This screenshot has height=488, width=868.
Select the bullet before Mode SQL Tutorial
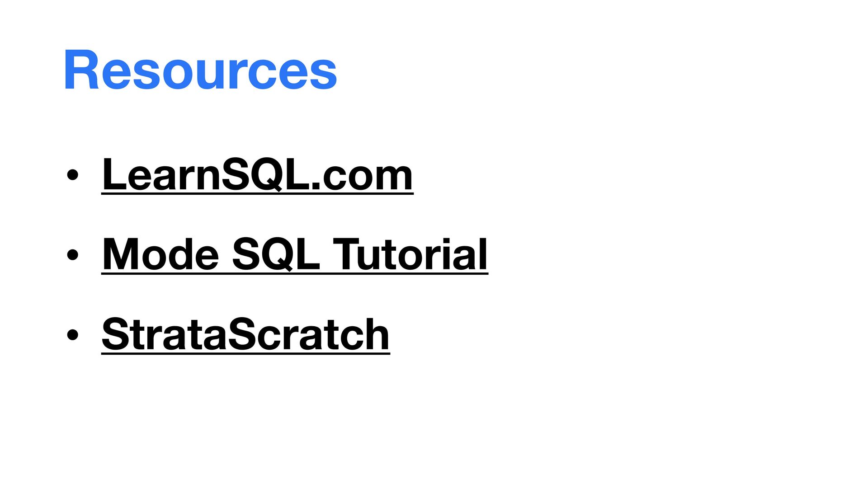pos(72,255)
